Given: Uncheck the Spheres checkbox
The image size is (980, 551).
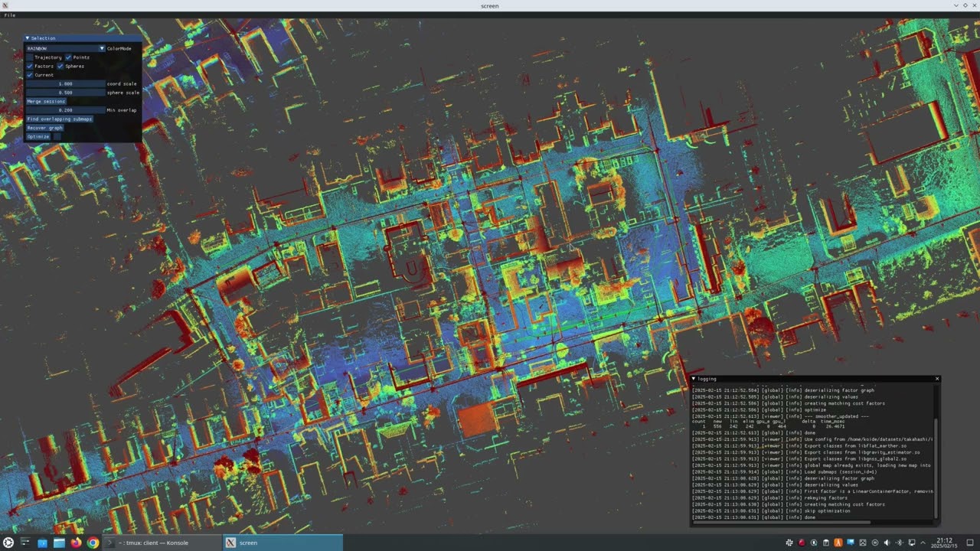Looking at the screenshot, I should click(x=60, y=66).
